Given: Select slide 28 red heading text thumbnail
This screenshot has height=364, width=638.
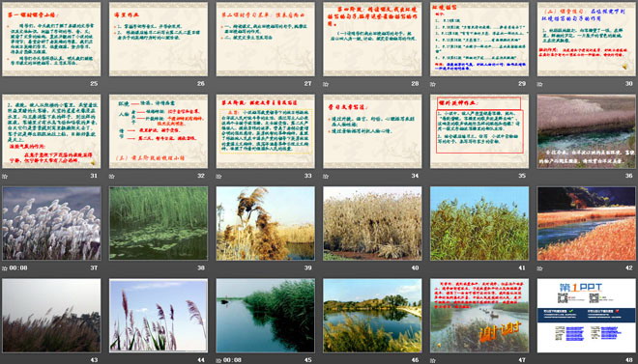Looking at the screenshot, I should pos(372,39).
